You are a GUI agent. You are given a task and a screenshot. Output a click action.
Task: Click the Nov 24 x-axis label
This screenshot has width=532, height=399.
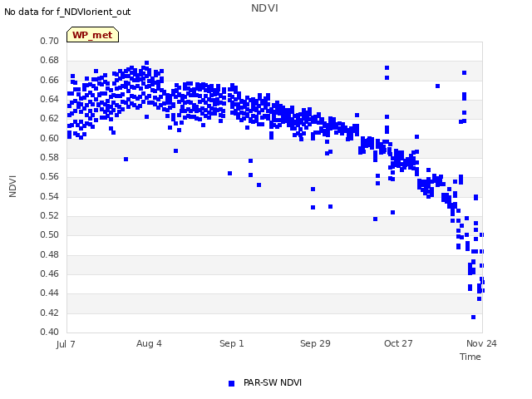point(481,343)
